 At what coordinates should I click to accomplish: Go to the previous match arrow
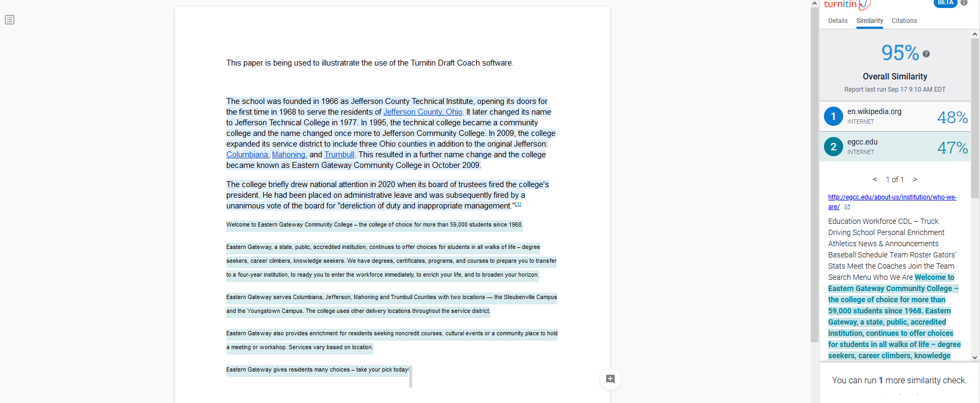click(x=875, y=180)
